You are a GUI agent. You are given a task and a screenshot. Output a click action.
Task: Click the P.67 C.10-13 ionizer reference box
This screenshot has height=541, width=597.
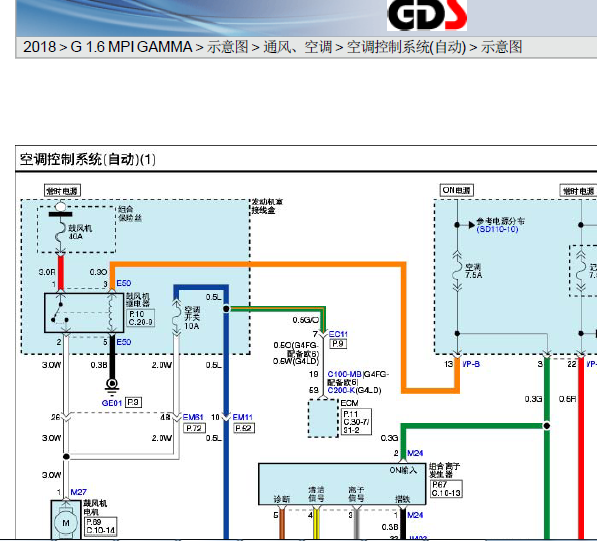pyautogui.click(x=446, y=489)
